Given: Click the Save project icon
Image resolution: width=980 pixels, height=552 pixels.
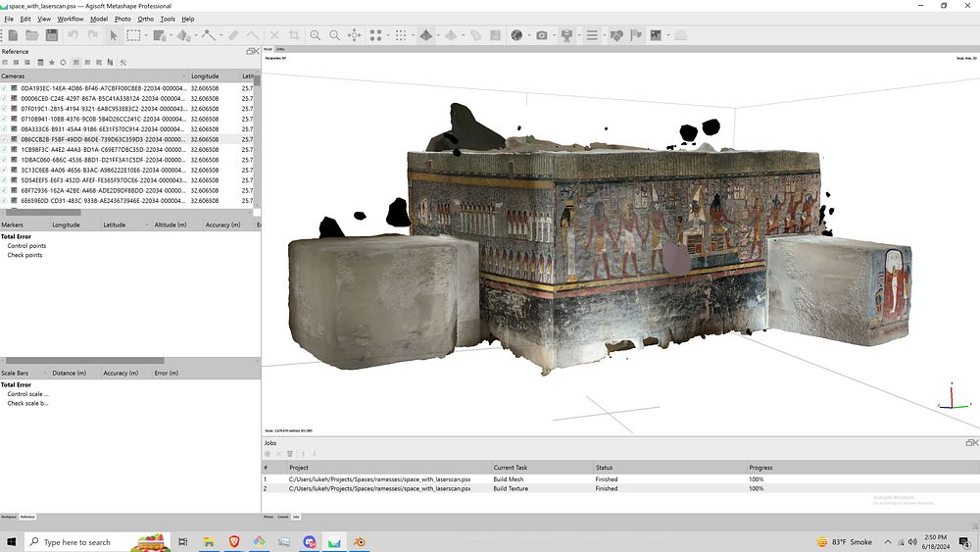Looking at the screenshot, I should click(51, 35).
